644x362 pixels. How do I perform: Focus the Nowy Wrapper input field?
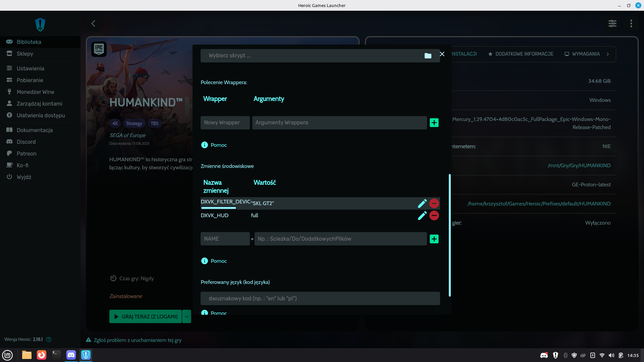click(225, 123)
